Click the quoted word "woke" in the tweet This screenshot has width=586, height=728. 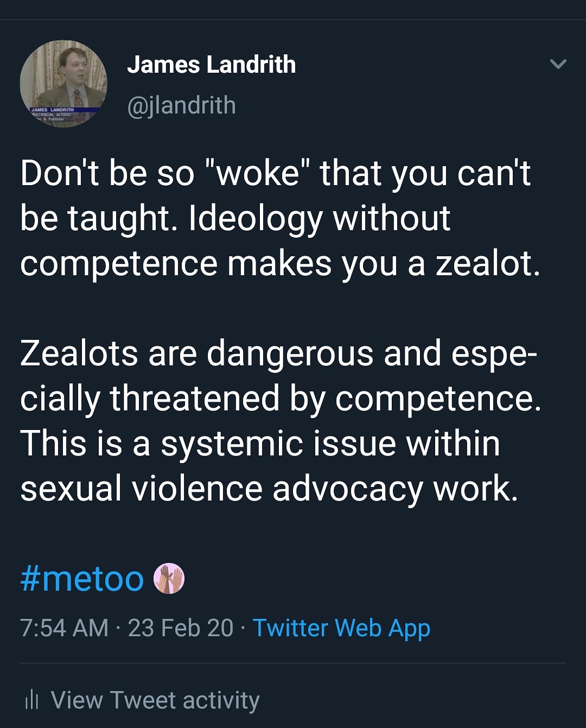click(x=258, y=174)
